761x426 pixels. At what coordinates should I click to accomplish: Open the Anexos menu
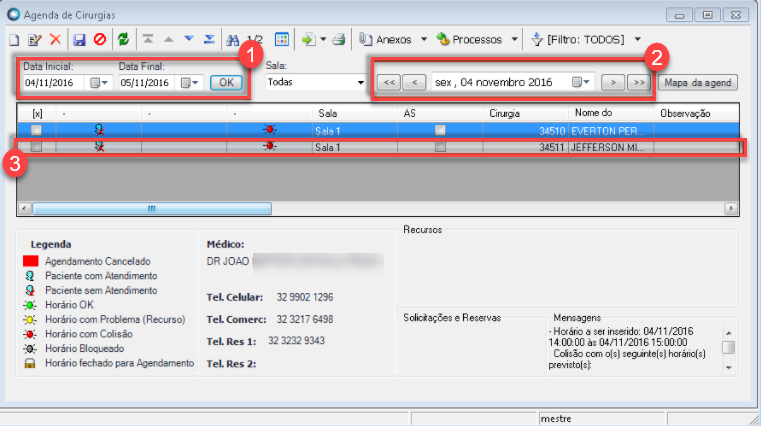pyautogui.click(x=394, y=40)
